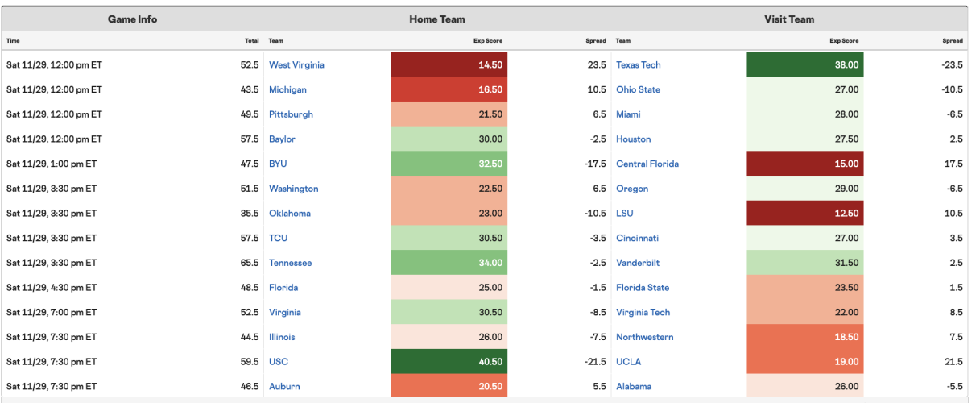This screenshot has height=403, width=980.
Task: Select the -21.5 spread for USC
Action: [x=594, y=362]
